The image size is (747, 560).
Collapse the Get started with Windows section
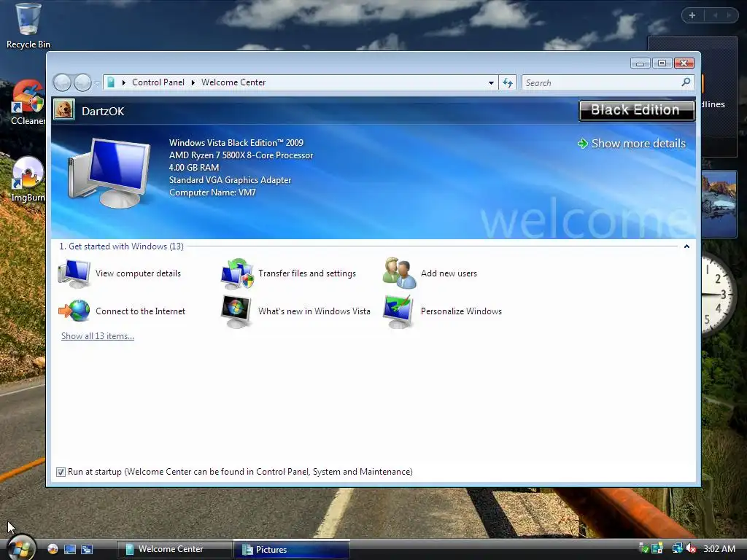click(x=686, y=246)
